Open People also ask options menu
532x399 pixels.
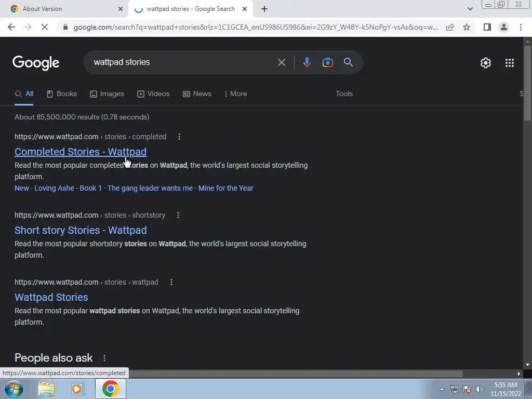point(104,358)
